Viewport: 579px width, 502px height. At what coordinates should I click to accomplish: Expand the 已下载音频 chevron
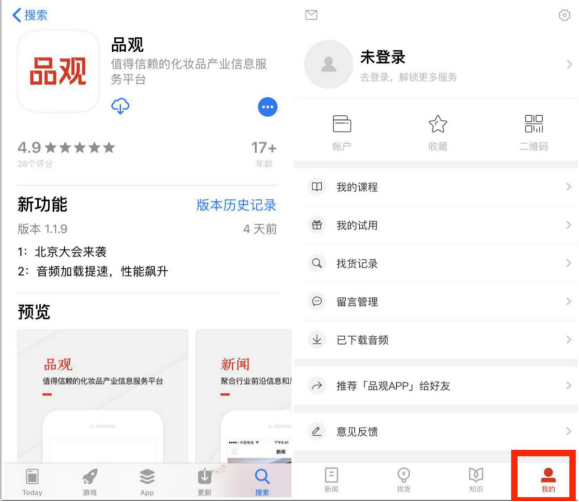(x=569, y=339)
